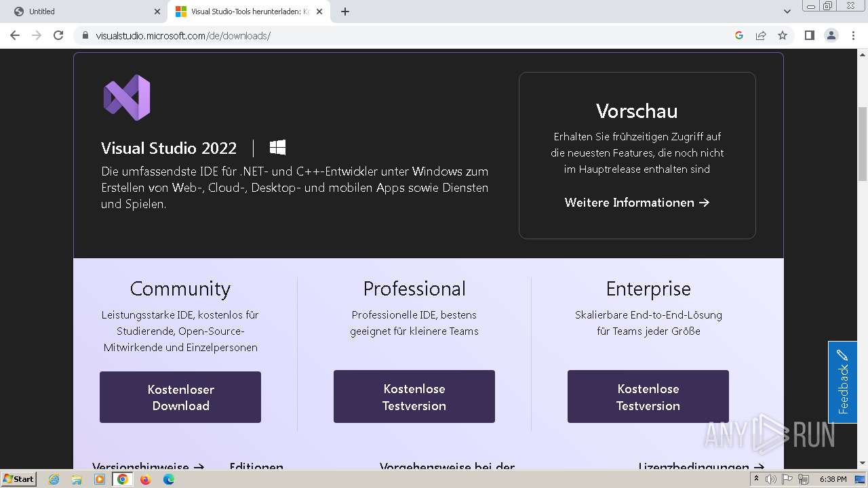Open the Lizenzbedingungen link
The width and height of the screenshot is (868, 488).
click(701, 467)
